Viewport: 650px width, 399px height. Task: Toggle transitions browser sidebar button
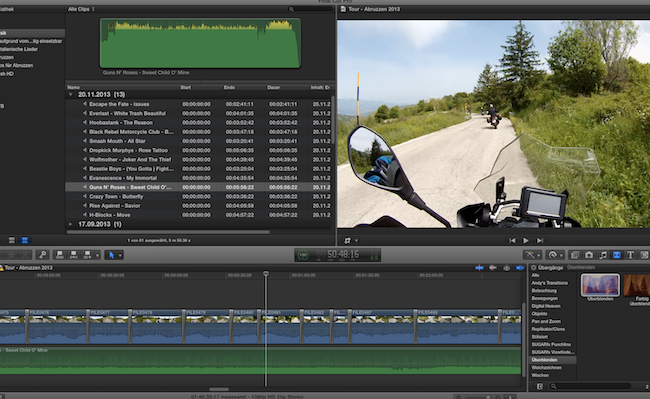[x=539, y=386]
